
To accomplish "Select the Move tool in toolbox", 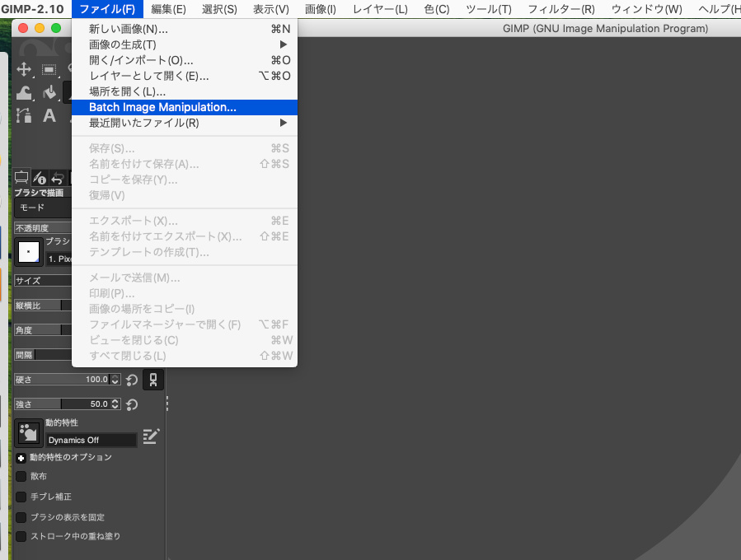I will [24, 69].
